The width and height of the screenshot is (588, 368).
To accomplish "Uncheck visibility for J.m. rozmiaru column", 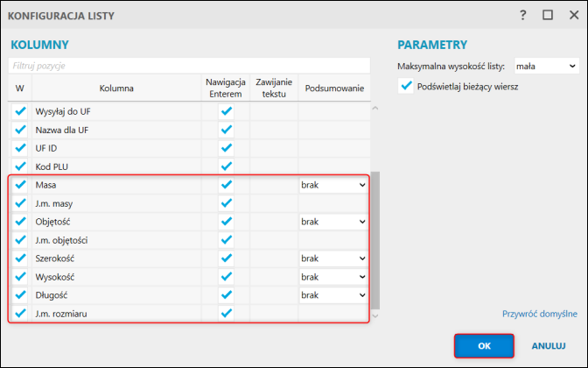I will pyautogui.click(x=20, y=313).
